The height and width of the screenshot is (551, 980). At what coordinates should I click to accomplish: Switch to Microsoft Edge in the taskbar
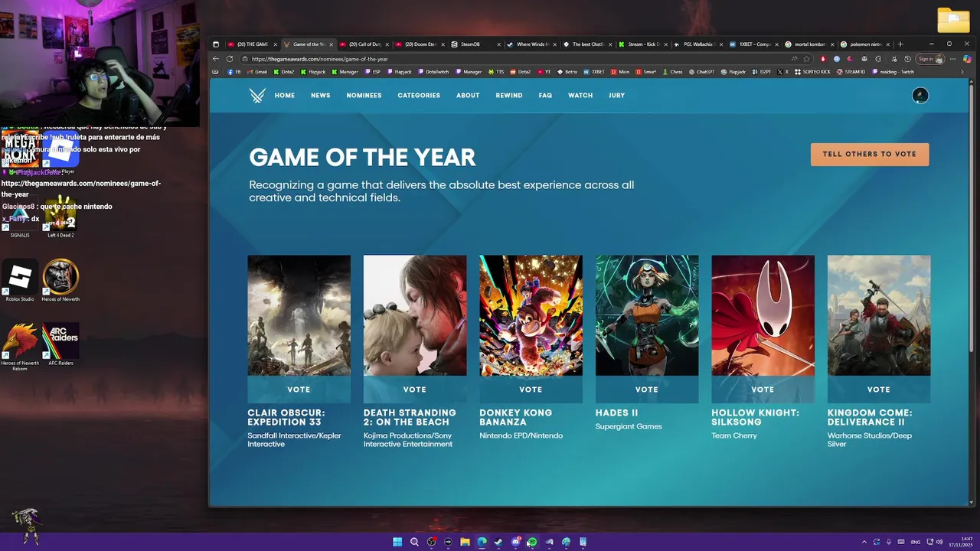[482, 542]
